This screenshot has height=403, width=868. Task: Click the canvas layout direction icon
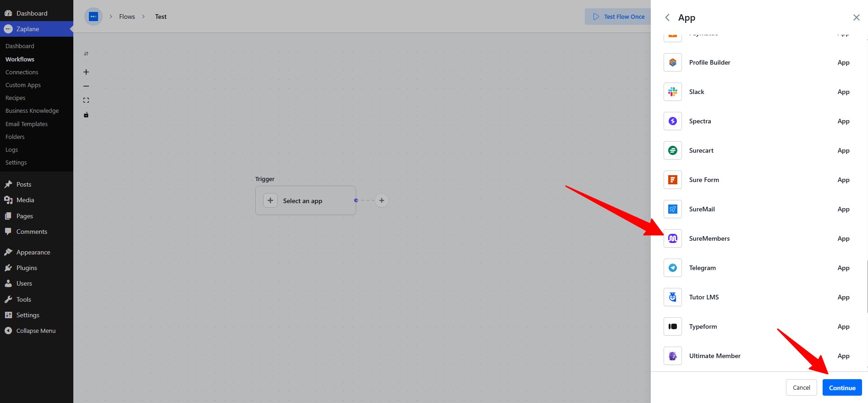(x=86, y=54)
